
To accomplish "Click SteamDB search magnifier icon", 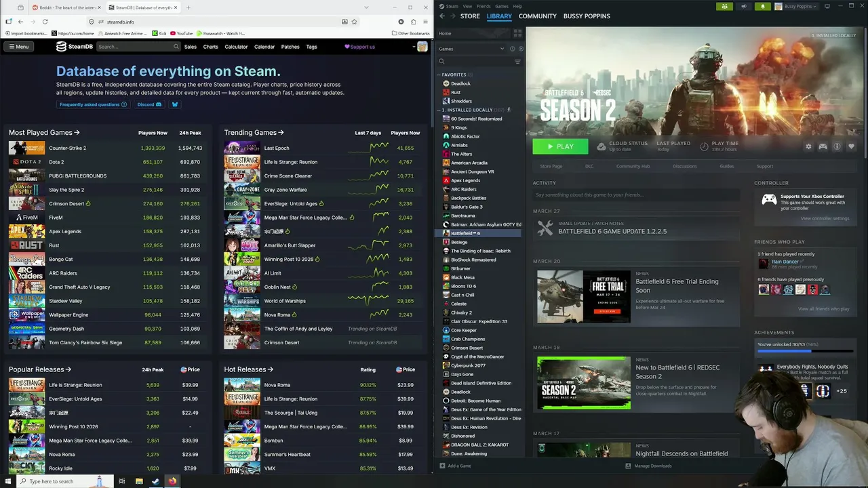I will tap(176, 47).
